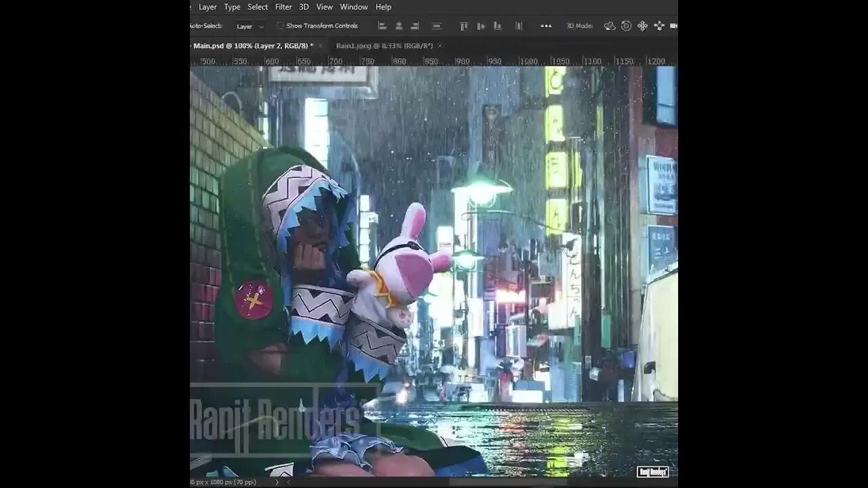
Task: Open the 3D menu
Action: [x=304, y=7]
